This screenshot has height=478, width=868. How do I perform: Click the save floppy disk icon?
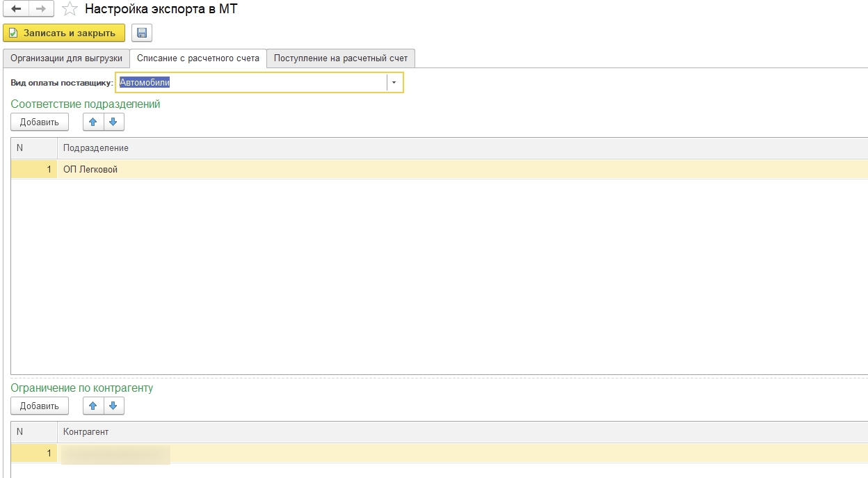142,33
